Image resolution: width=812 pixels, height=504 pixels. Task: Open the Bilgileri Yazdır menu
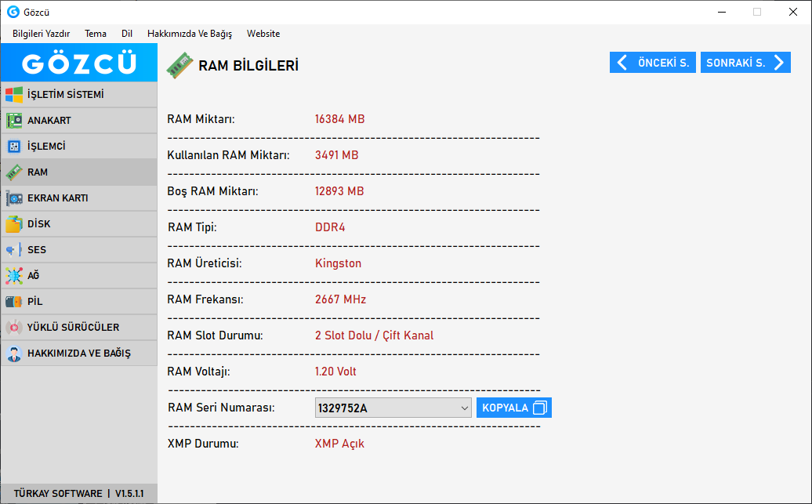42,34
